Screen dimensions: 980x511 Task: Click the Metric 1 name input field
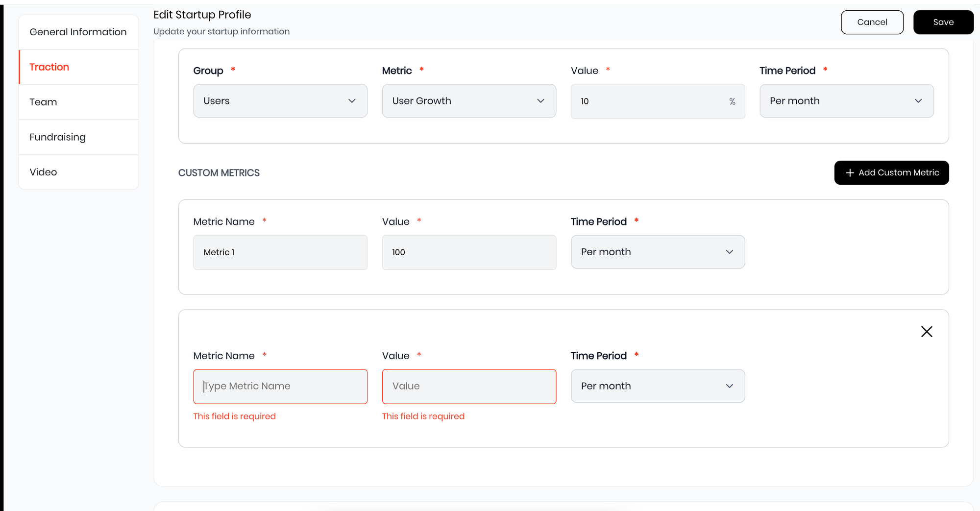pos(280,252)
